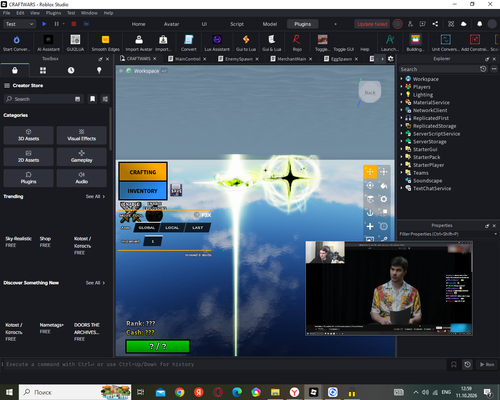Expand the ReplicatedStorage node
Screen dimensions: 500x400
coord(401,126)
